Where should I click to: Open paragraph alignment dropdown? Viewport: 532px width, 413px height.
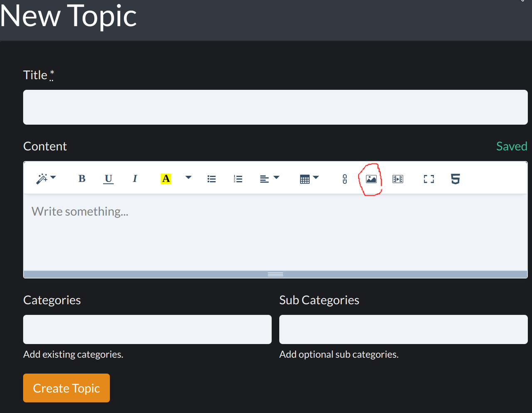point(269,179)
